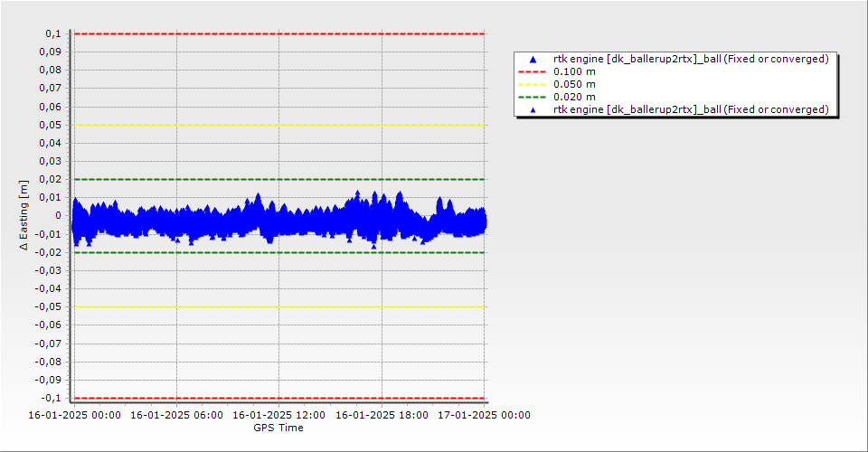Click the red dashed legend line sample
This screenshot has width=868, height=452.
point(532,72)
